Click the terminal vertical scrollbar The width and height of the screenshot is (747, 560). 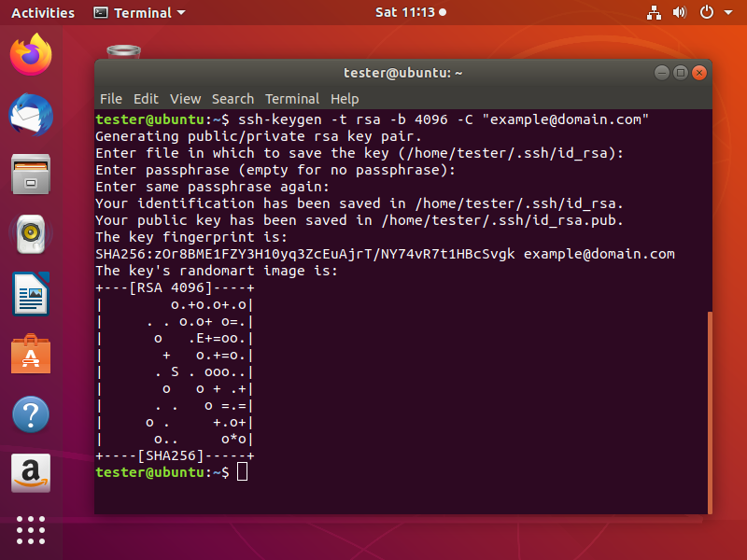(x=710, y=413)
